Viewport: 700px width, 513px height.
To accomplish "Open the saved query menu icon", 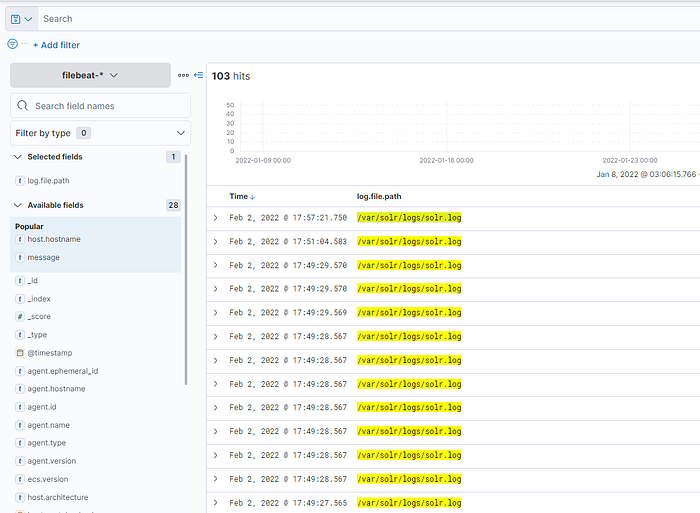I will pos(21,19).
